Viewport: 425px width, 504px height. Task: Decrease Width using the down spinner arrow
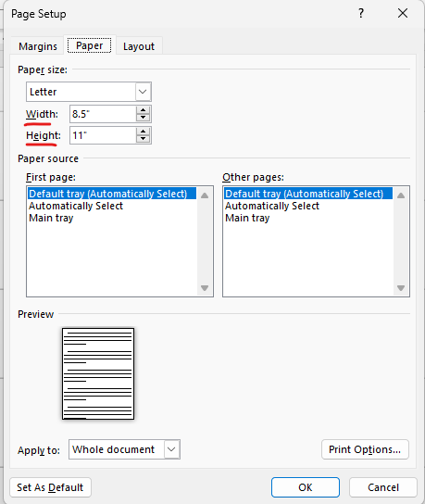click(x=143, y=118)
